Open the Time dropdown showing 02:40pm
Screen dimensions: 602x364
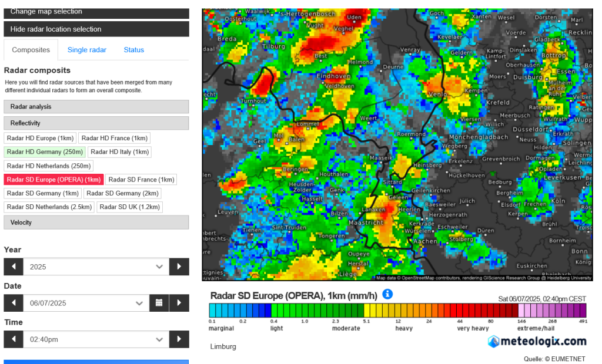96,339
